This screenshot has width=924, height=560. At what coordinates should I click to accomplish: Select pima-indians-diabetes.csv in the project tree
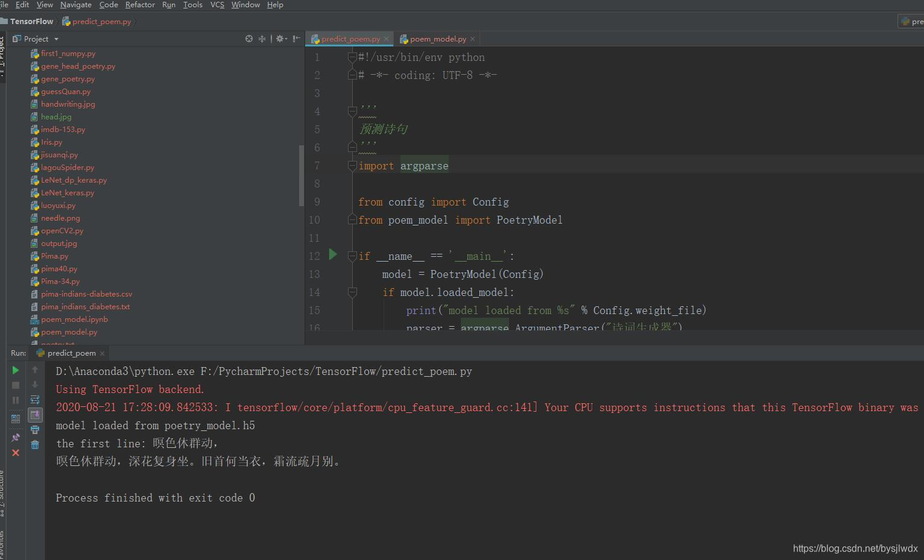(x=87, y=294)
